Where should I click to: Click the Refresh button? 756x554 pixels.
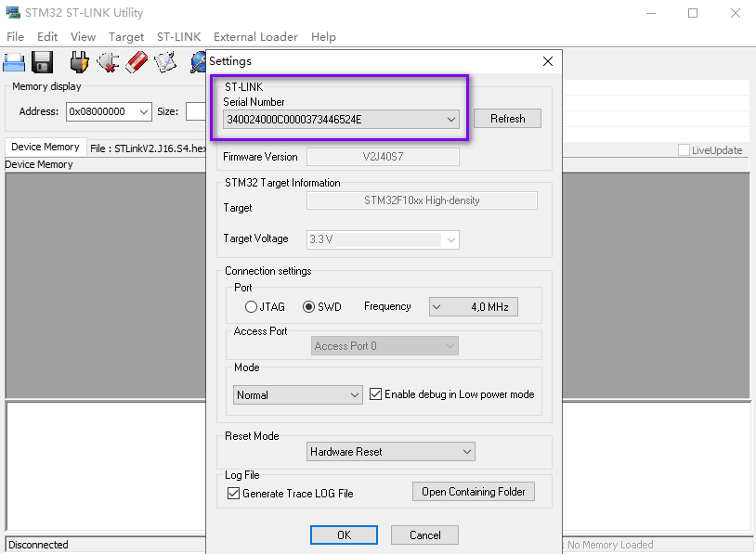(507, 119)
